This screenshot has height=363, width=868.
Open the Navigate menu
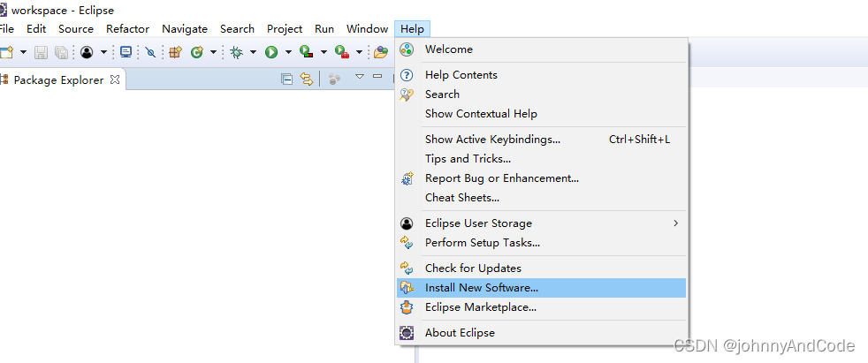[185, 29]
